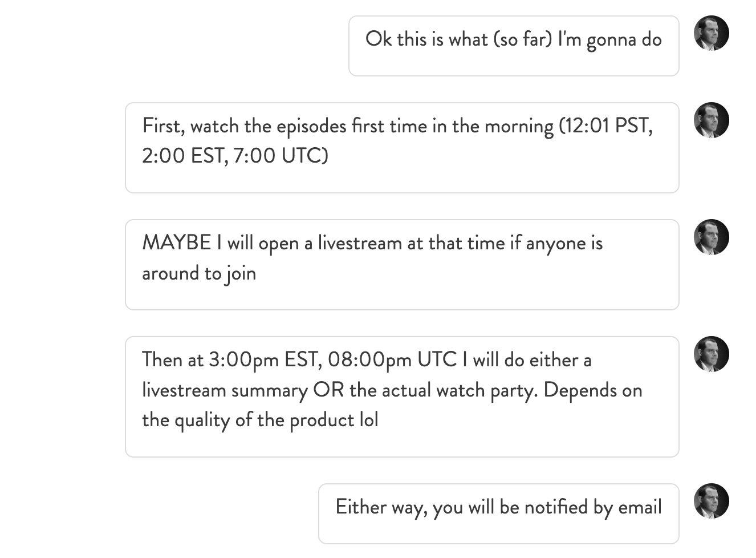Click avatar beside 'Ok this is what' message
The image size is (756, 558).
coord(711,34)
